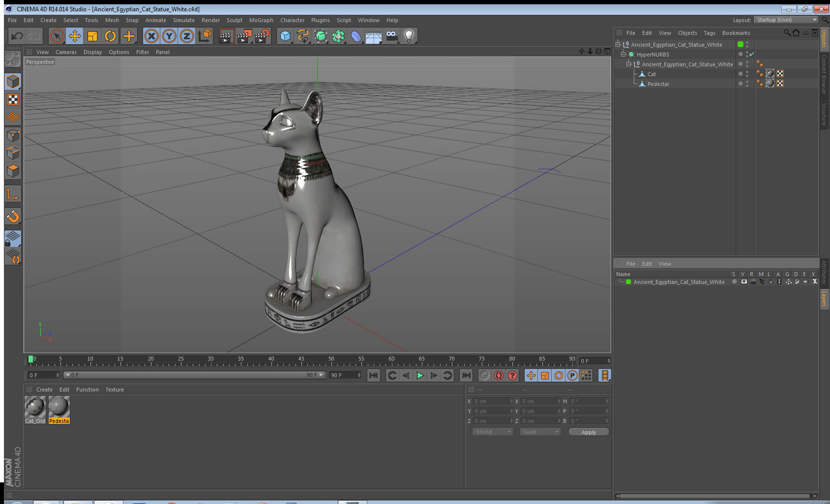Toggle Pedestal object visibility dots
The width and height of the screenshot is (830, 504).
[747, 84]
